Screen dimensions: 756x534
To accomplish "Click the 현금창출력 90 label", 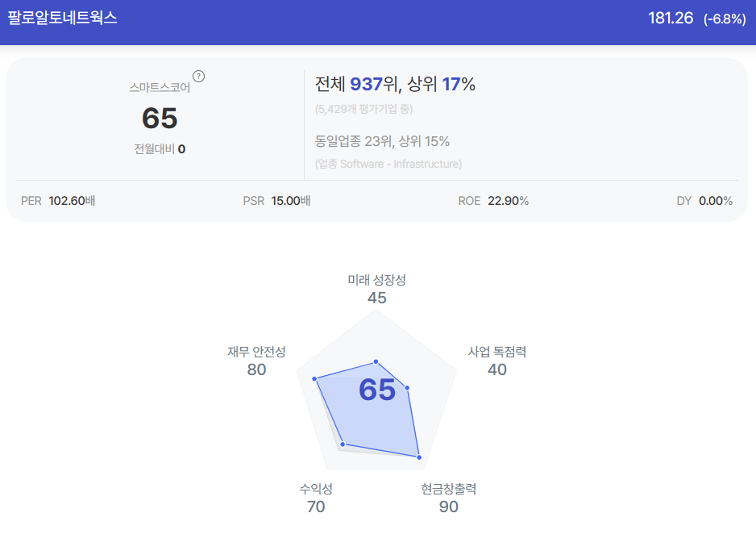I will coord(448,498).
